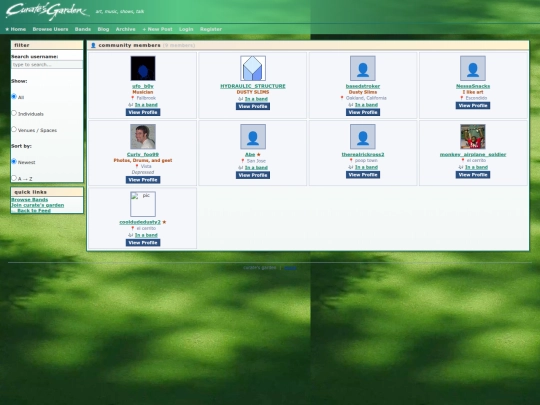
Task: Sort members by Newest
Action: (14, 161)
